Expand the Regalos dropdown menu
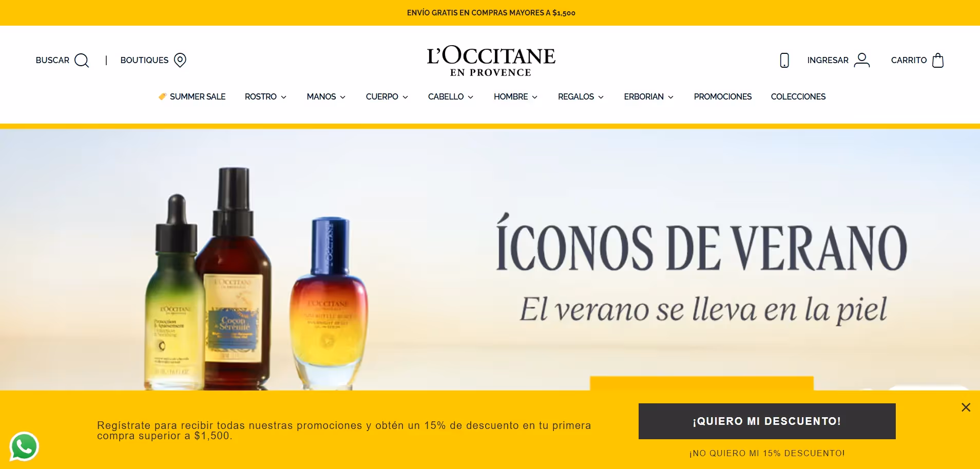The width and height of the screenshot is (980, 469). (x=581, y=96)
